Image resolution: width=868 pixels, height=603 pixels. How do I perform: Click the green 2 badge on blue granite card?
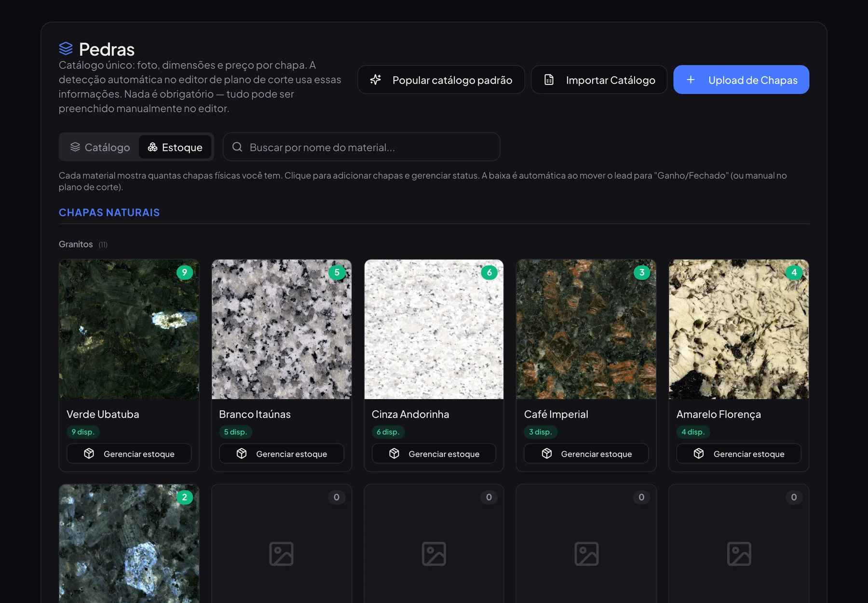185,497
